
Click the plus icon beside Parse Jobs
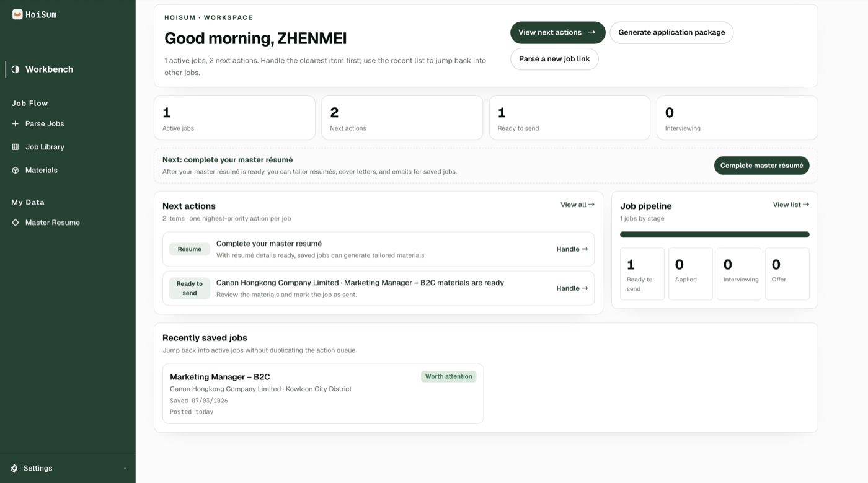coord(15,123)
